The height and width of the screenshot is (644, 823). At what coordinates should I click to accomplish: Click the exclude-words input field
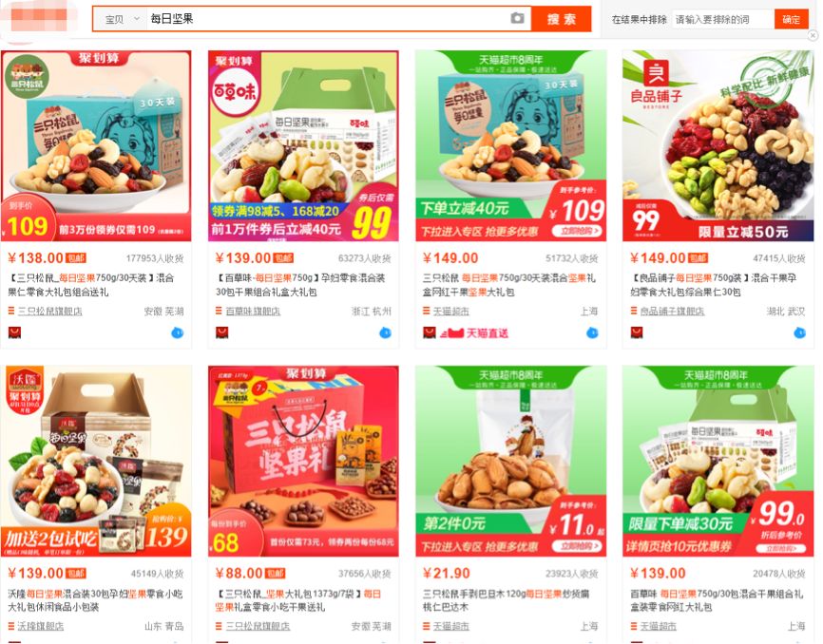(723, 19)
